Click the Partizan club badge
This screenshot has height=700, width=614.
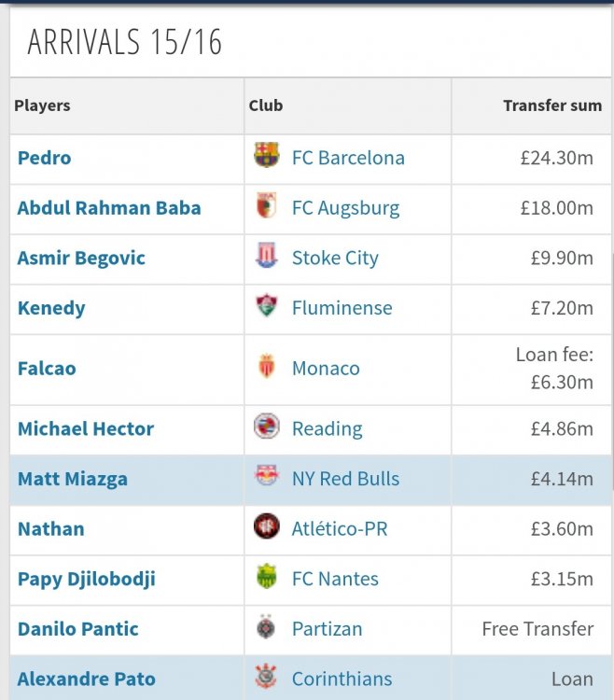pyautogui.click(x=266, y=626)
